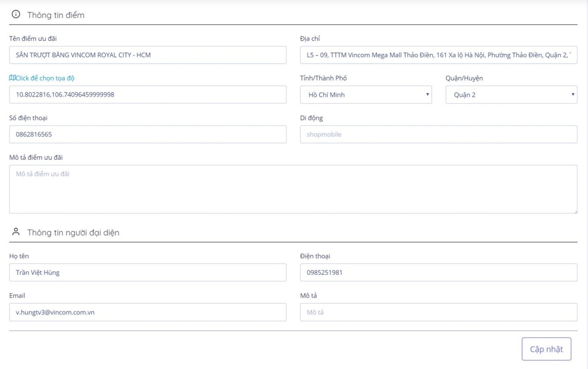The width and height of the screenshot is (588, 369).
Task: Focus the Di động shopmobile field
Action: 438,134
